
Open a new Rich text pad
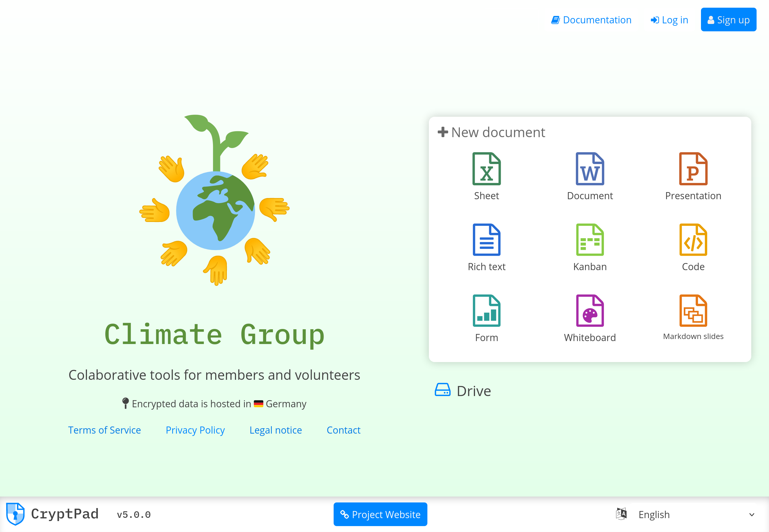tap(487, 247)
